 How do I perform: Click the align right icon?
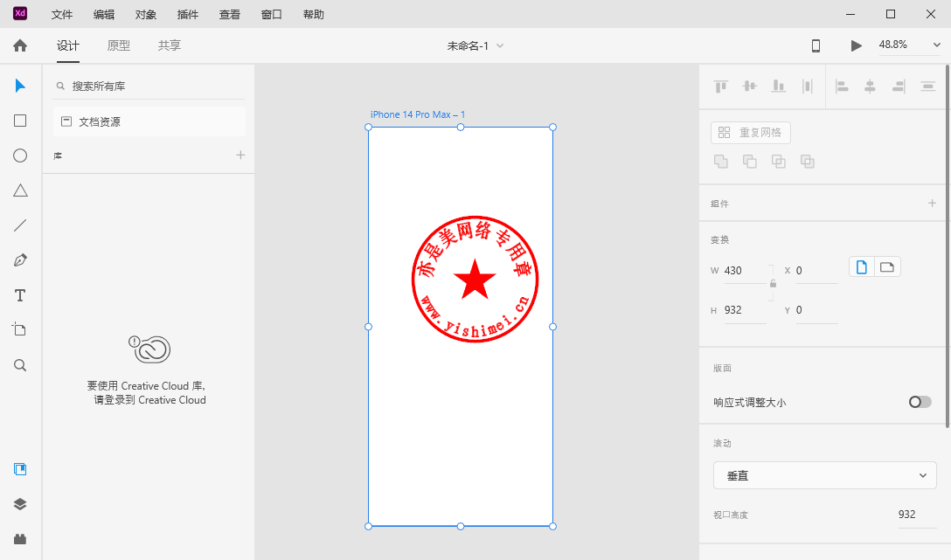(x=899, y=86)
